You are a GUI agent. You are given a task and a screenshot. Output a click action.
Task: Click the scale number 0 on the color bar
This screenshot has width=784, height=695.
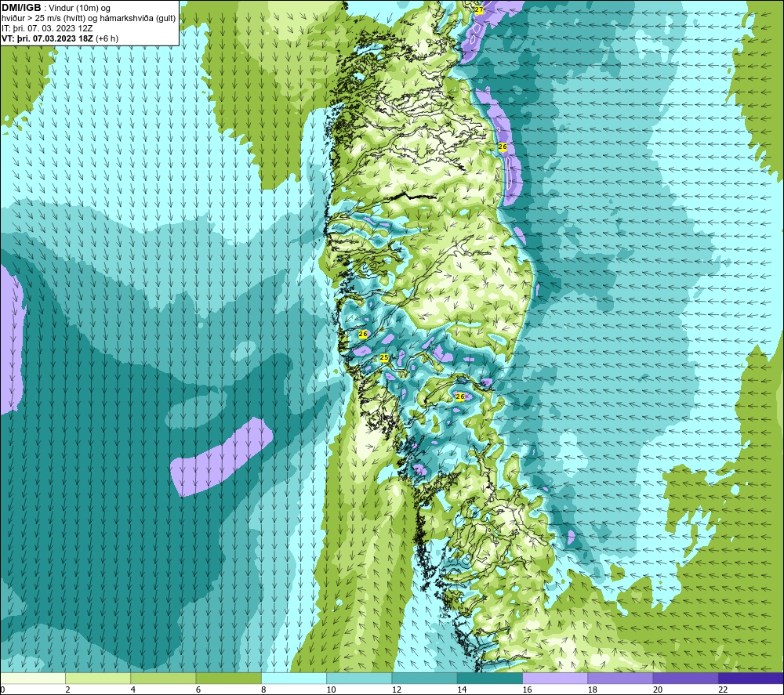2,690
